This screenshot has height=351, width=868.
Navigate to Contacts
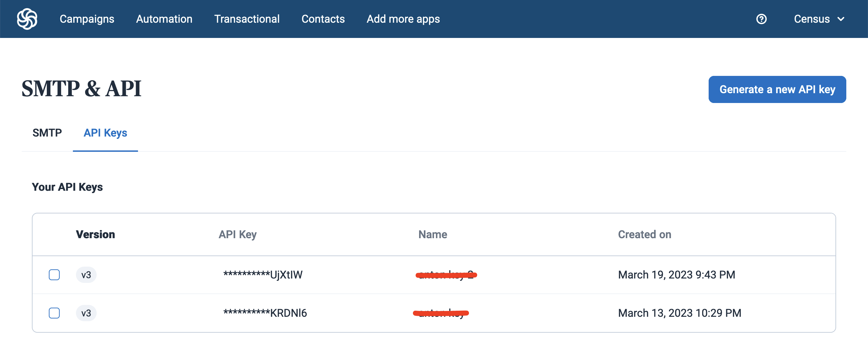tap(323, 19)
